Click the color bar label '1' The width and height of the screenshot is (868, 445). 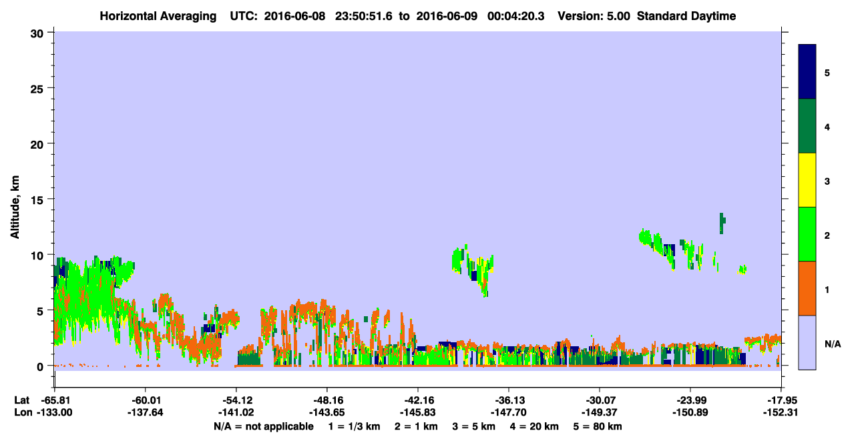(827, 290)
